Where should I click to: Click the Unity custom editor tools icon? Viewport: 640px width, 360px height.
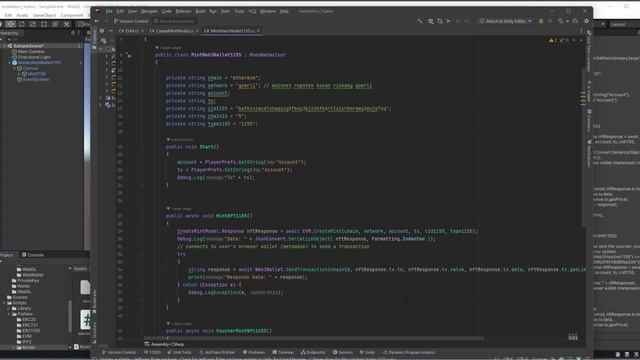click(67, 24)
